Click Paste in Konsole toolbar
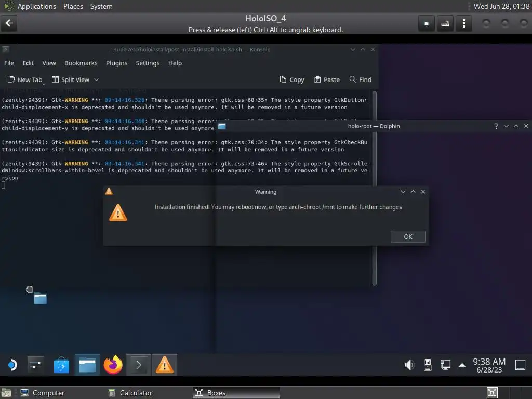532x399 pixels. (x=327, y=79)
